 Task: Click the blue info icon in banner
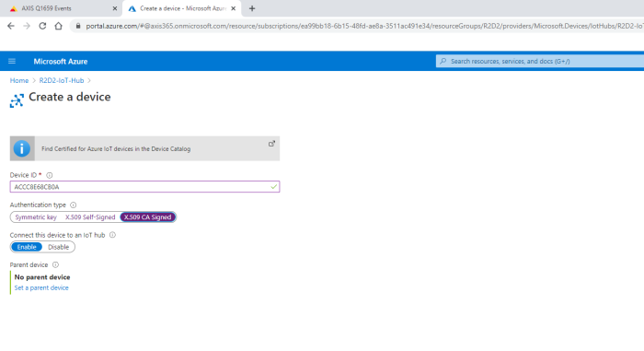(22, 148)
